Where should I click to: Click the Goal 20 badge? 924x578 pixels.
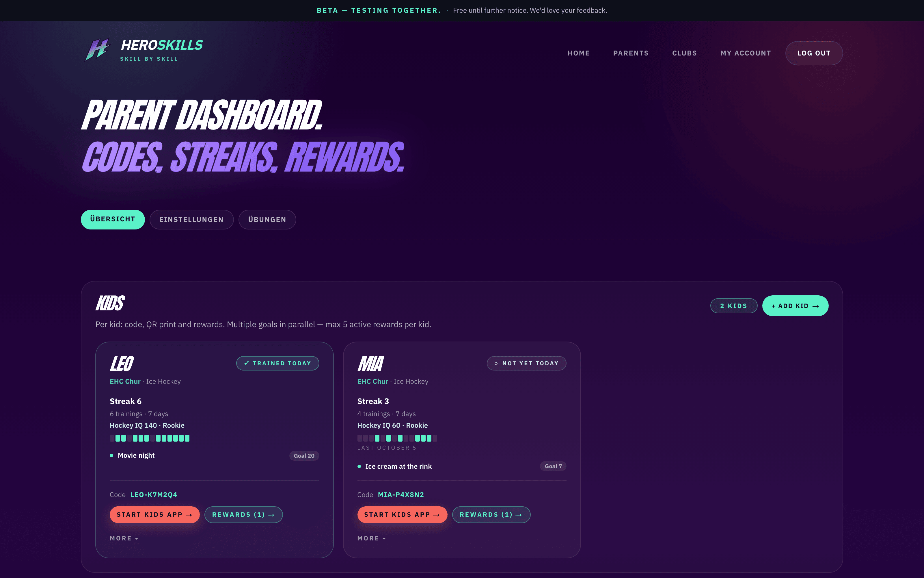click(304, 456)
